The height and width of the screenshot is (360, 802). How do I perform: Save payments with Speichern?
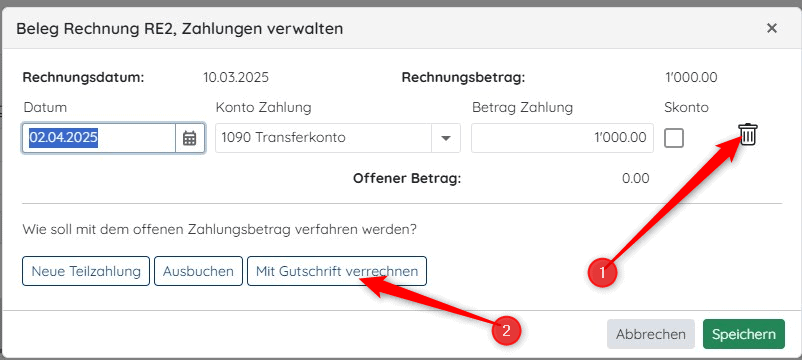click(744, 334)
